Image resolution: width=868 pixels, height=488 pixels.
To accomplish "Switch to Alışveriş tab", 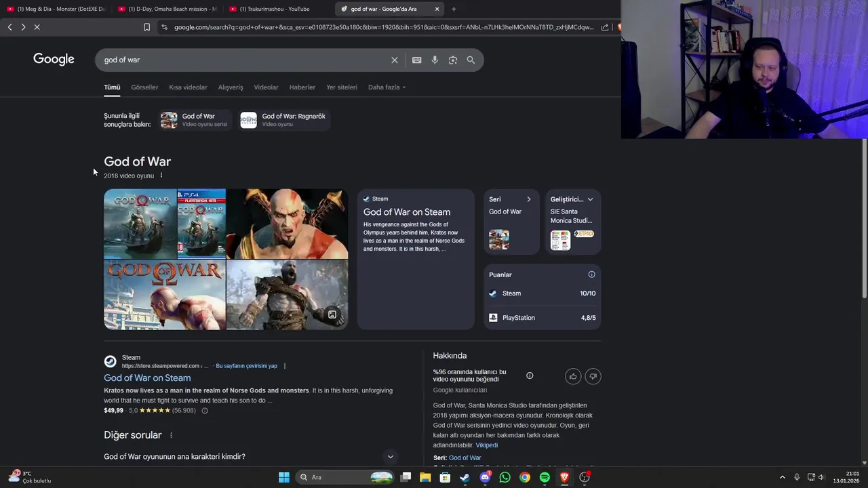I will pyautogui.click(x=231, y=87).
